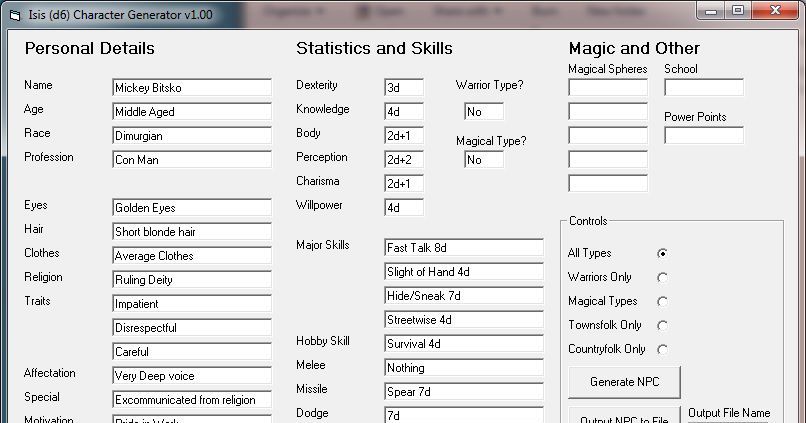
Task: Click the Output NPC to File button
Action: click(625, 416)
